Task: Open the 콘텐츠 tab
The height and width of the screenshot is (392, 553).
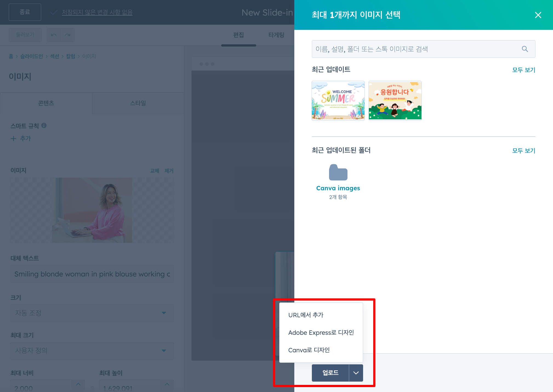Action: pos(46,103)
